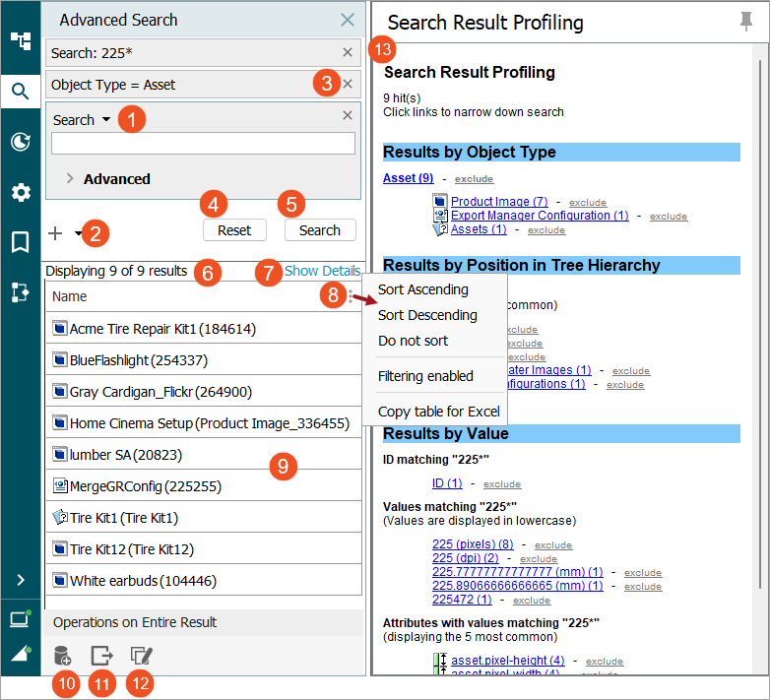The image size is (770, 700).
Task: Click the monitor status icon in sidebar
Action: pos(20,619)
